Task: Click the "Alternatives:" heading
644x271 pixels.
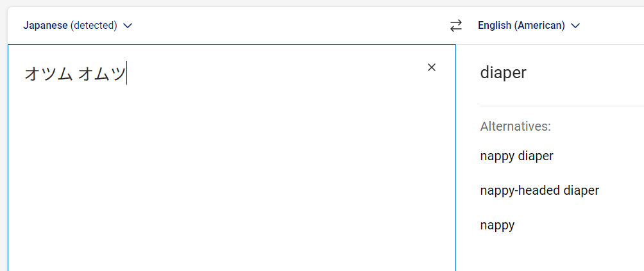Action: tap(515, 126)
